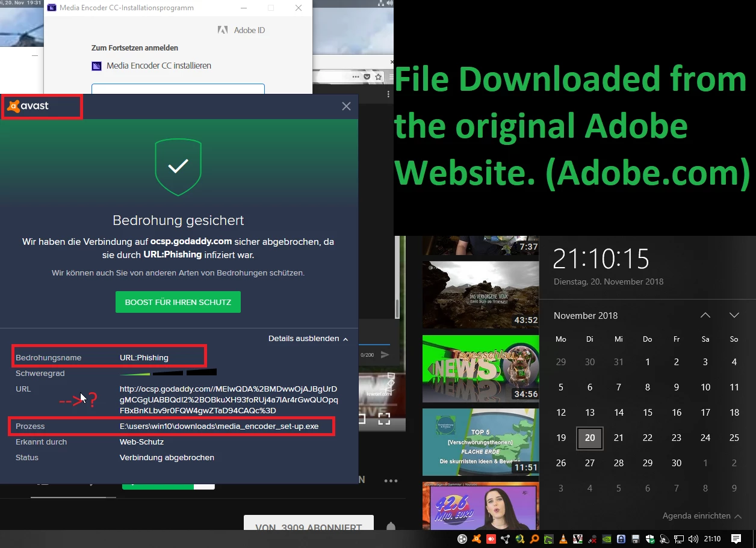Select November 1 in the calendar
This screenshot has width=756, height=548.
tap(648, 362)
